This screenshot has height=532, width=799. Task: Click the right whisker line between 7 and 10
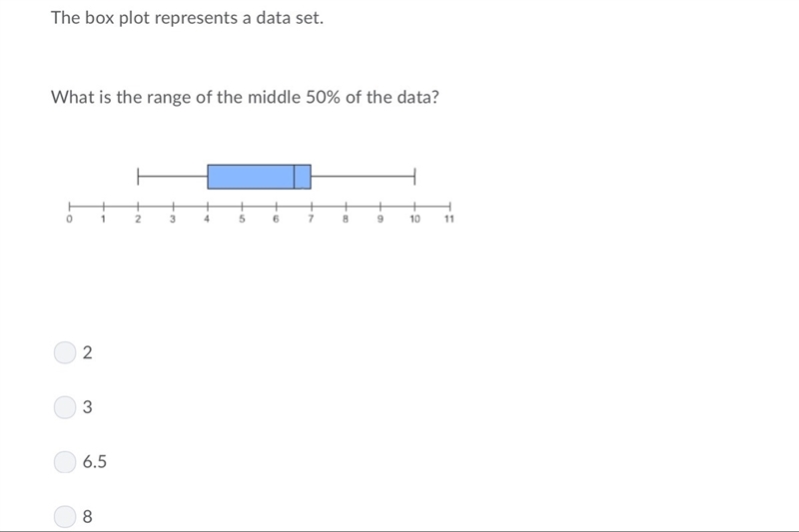pos(363,177)
